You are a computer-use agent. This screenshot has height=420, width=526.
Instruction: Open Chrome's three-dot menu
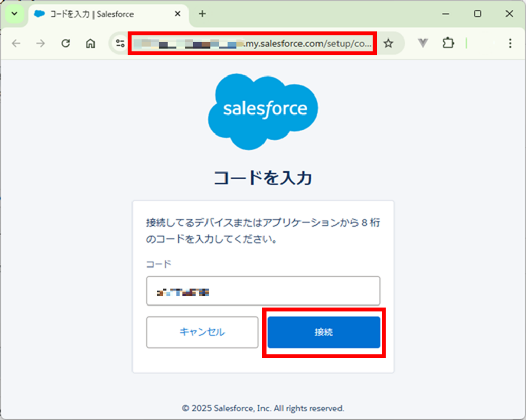tap(510, 44)
